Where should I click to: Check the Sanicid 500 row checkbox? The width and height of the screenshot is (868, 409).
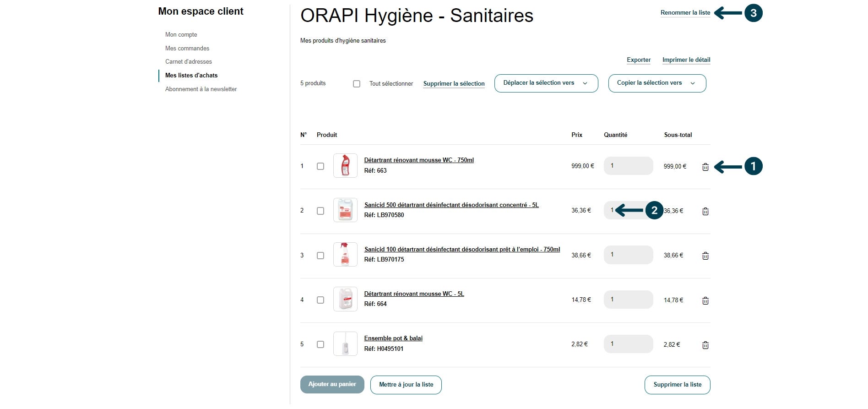click(x=320, y=211)
